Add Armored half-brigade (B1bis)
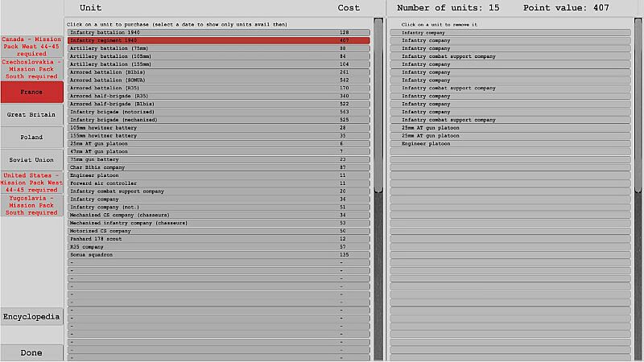The width and height of the screenshot is (644, 362). [x=218, y=104]
